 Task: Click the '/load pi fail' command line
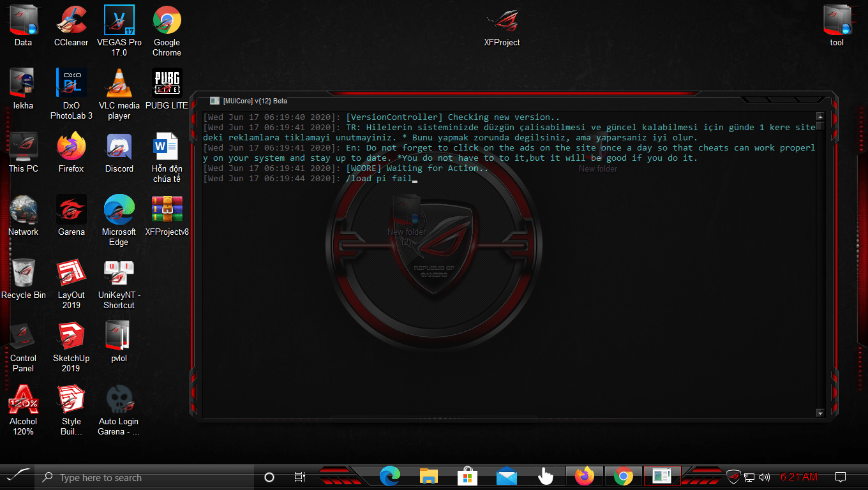[380, 178]
